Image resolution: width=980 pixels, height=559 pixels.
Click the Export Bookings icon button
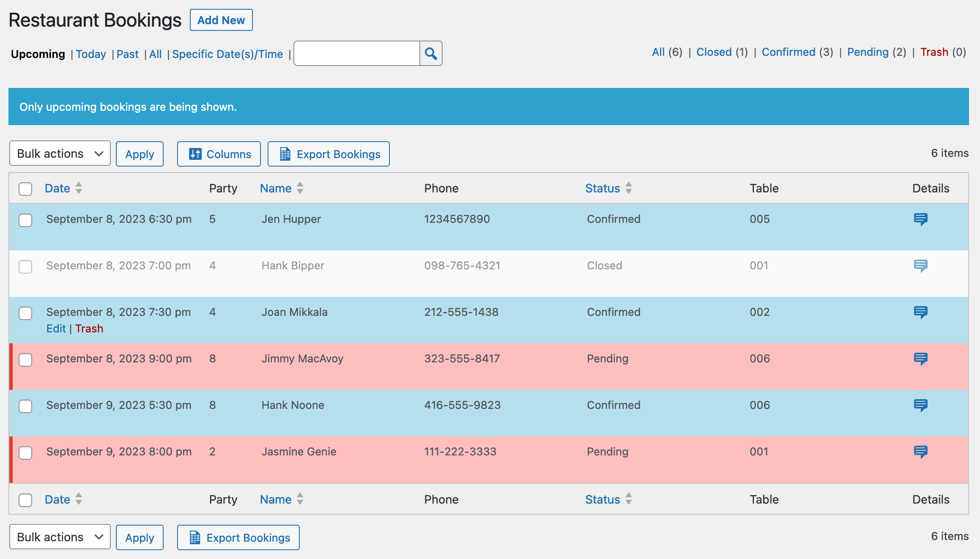point(283,154)
